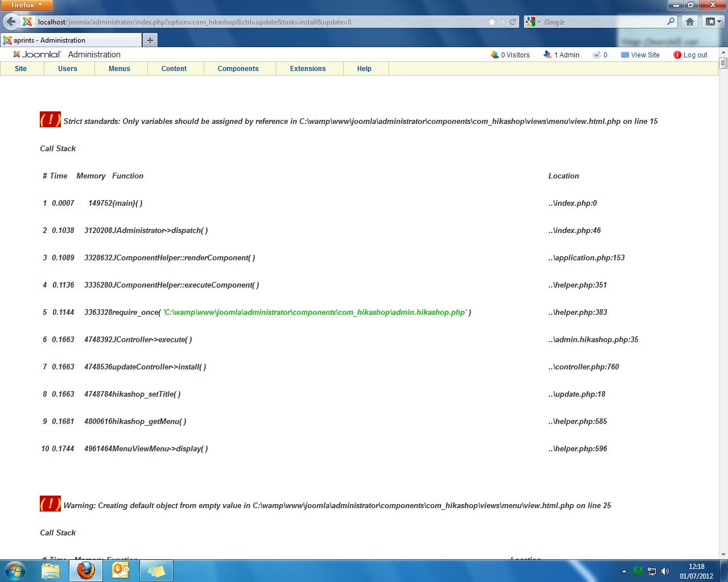This screenshot has height=582, width=728.
Task: Open the Components menu
Action: [x=238, y=69]
